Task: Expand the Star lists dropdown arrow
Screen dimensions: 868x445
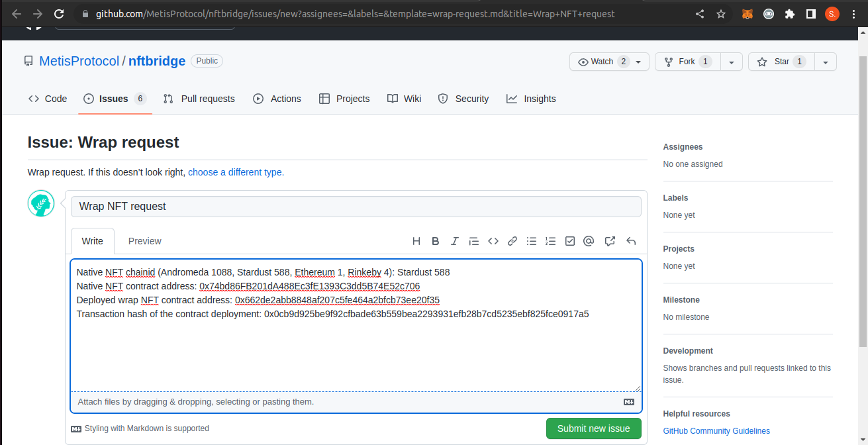Action: (825, 62)
